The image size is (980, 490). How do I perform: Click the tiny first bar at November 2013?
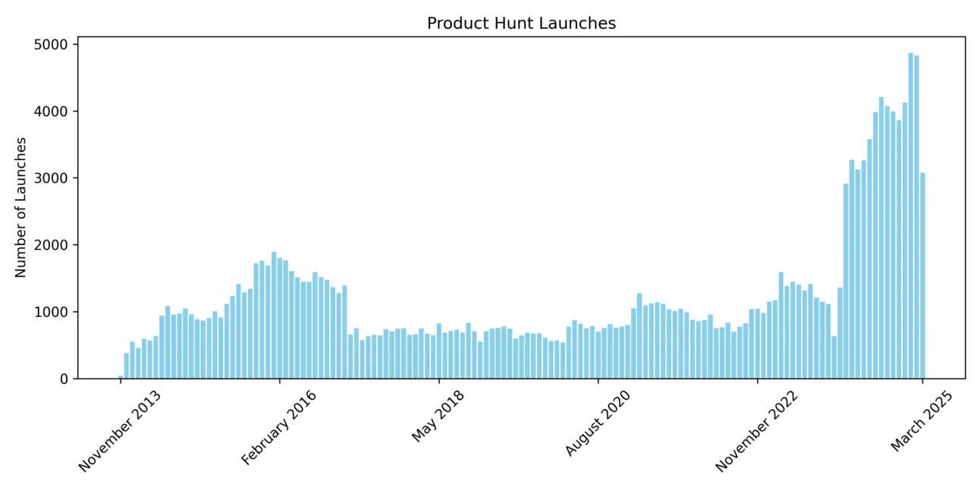tap(121, 377)
